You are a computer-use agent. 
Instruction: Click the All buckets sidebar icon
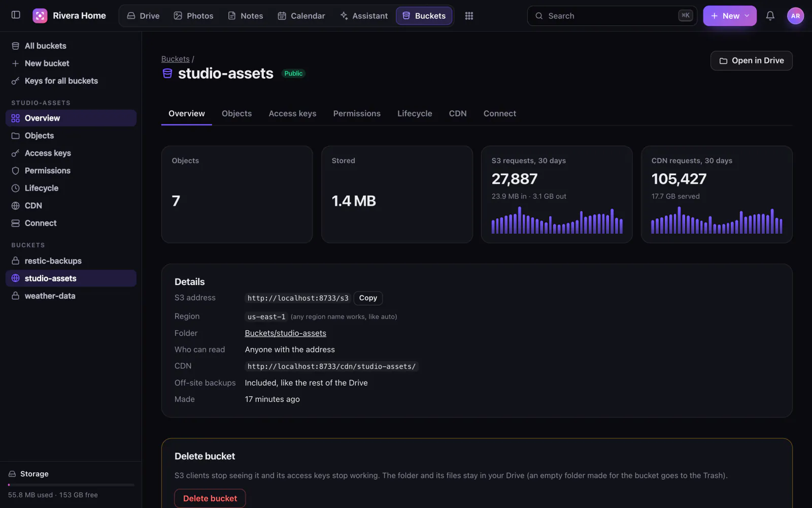tap(16, 46)
